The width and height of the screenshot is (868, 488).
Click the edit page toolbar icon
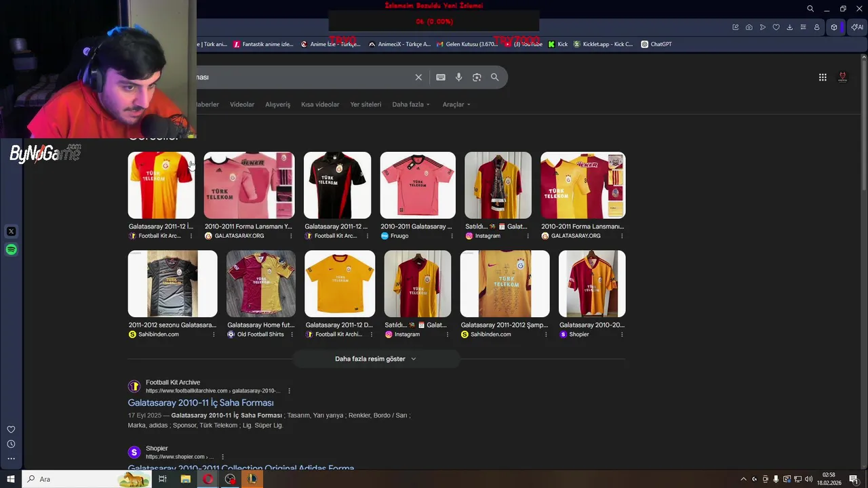736,27
